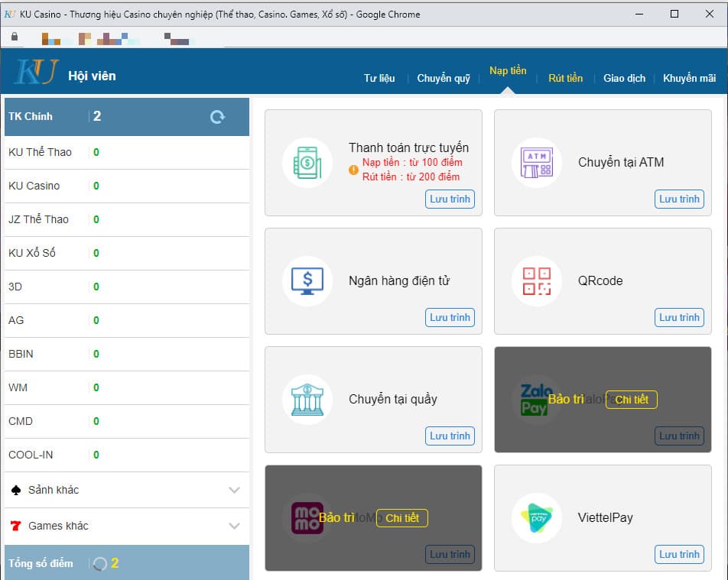
Task: Click Chi tiết button on ZaloPay card
Action: point(631,400)
